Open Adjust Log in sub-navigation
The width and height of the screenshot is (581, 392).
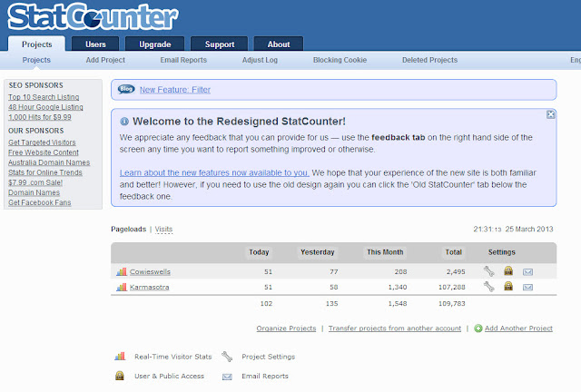point(260,60)
